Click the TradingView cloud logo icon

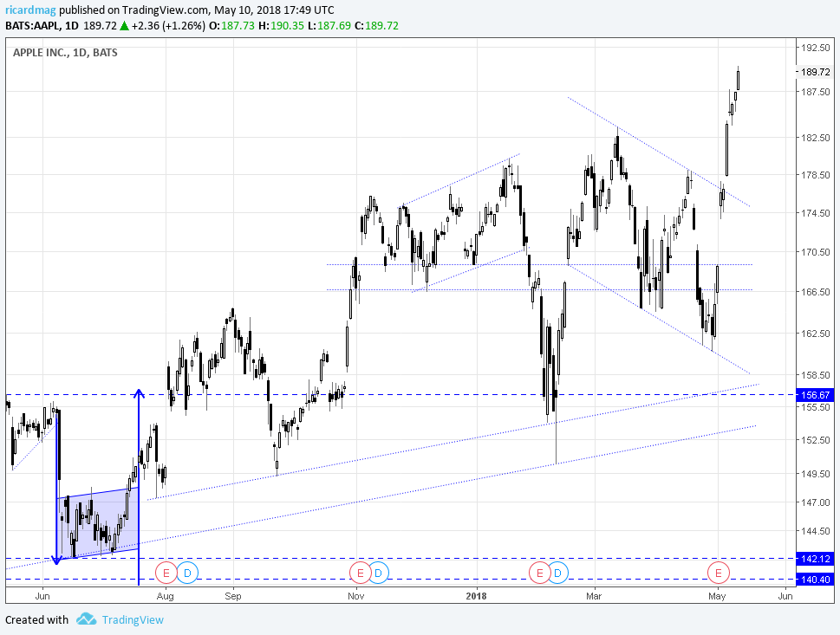point(86,619)
